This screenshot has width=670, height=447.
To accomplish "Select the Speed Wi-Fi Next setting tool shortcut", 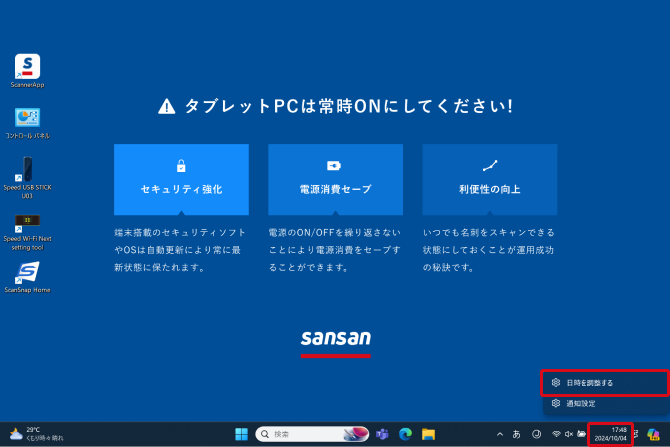I will tap(27, 232).
